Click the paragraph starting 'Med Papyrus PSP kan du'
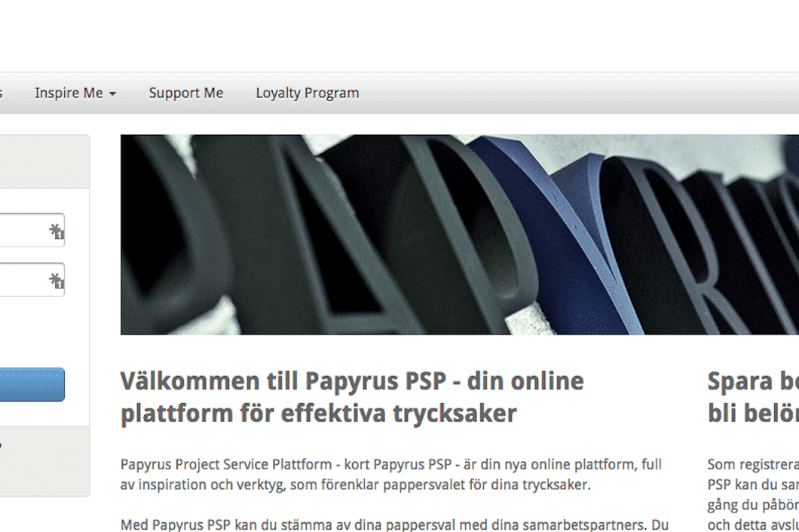Screen dimensions: 799x532 (x=394, y=524)
